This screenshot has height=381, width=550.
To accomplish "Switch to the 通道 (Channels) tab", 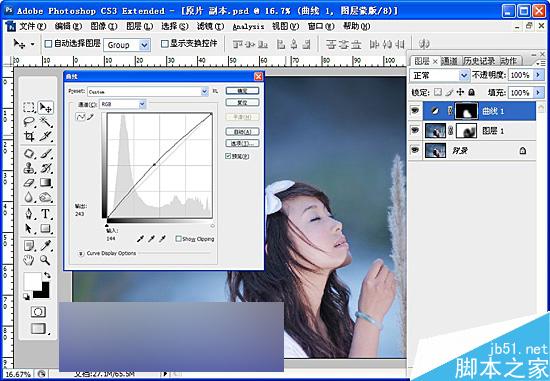I will point(449,61).
